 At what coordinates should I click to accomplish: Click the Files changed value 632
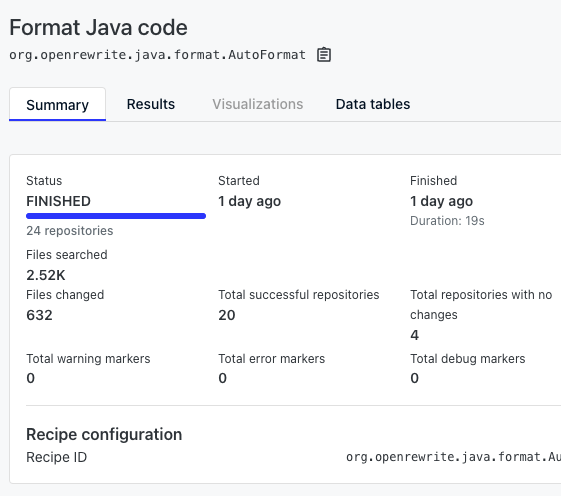tap(39, 315)
